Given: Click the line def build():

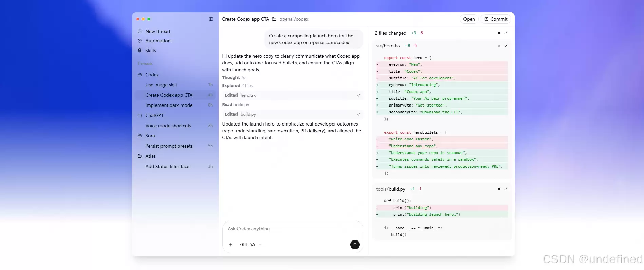Looking at the screenshot, I should point(397,201).
